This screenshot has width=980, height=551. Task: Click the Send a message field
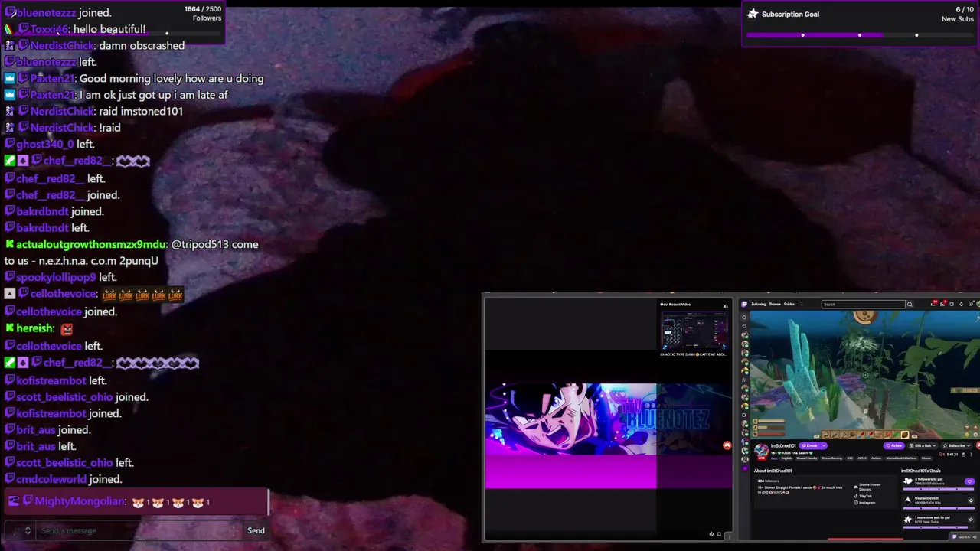pos(138,530)
